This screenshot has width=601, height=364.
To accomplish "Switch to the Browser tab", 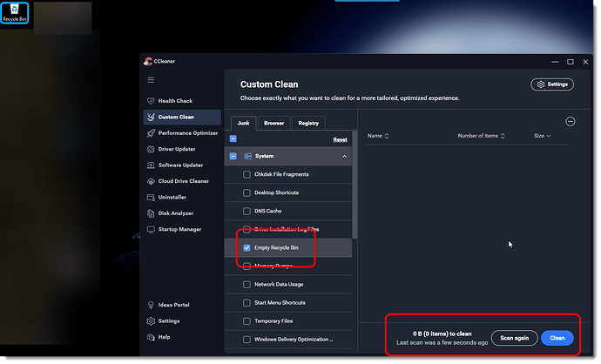I will point(273,124).
